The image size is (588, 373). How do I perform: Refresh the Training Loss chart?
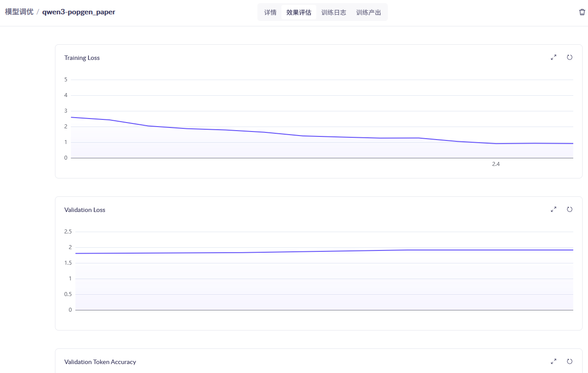point(570,57)
